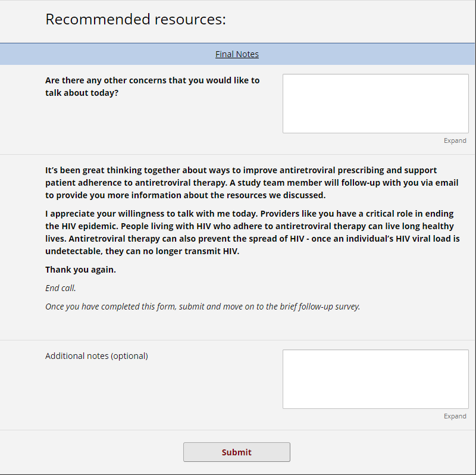
Task: Open the Final Notes section link
Action: pyautogui.click(x=237, y=54)
